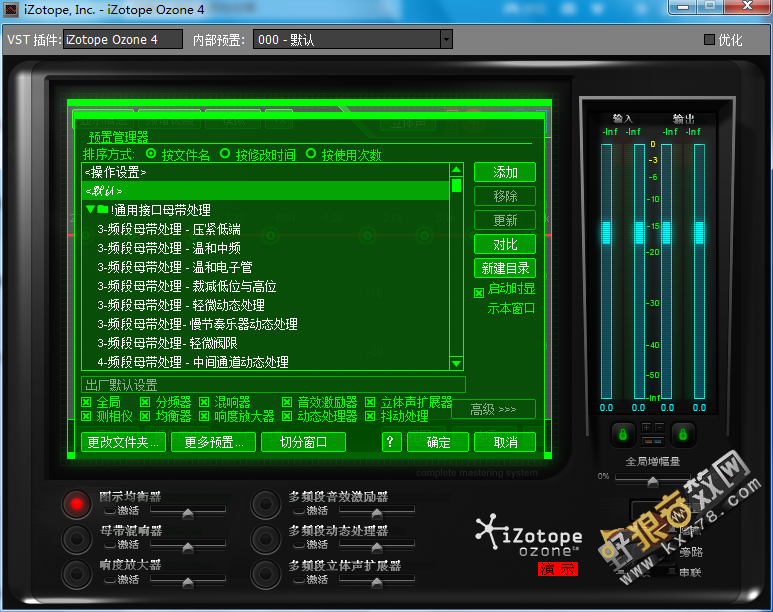Viewport: 773px width, 612px height.
Task: Enable the 激活 switch for 多频段立体声扩展器
Action: pyautogui.click(x=299, y=580)
